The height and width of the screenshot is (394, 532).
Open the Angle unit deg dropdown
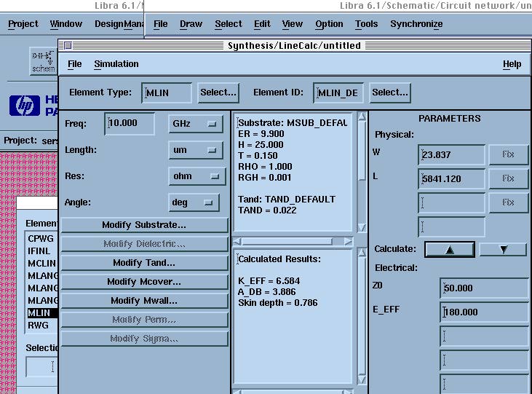tap(194, 202)
